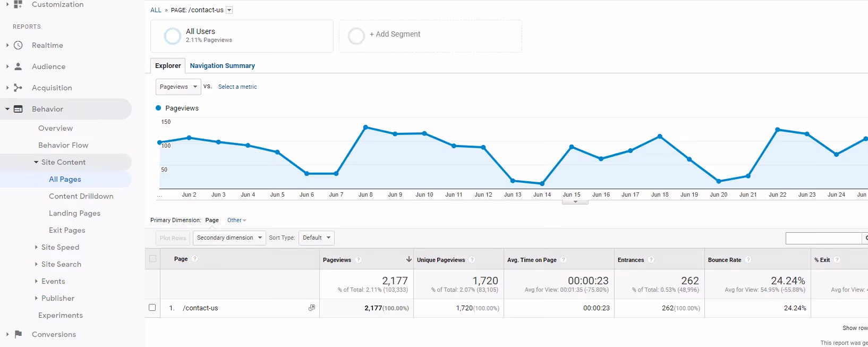The image size is (868, 347).
Task: Expand the Publisher subsection
Action: click(x=36, y=298)
